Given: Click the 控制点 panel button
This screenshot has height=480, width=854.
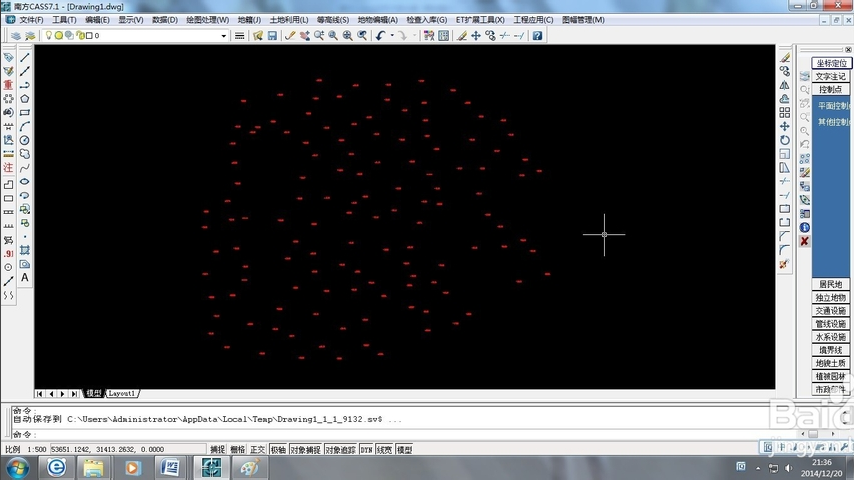Looking at the screenshot, I should tap(831, 89).
